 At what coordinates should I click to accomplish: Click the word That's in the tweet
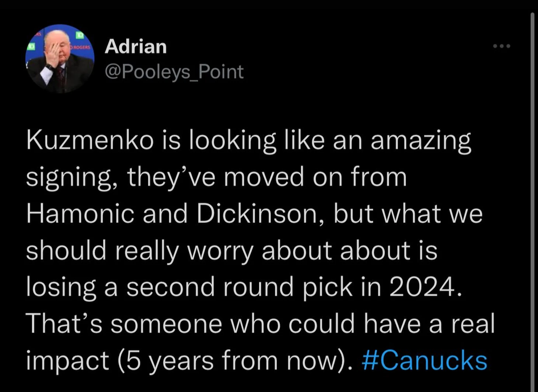(x=64, y=323)
